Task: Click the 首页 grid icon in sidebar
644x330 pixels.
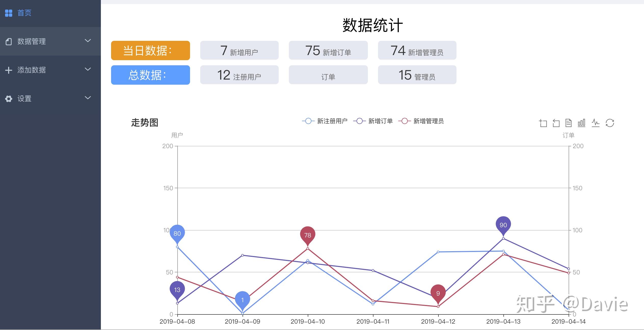Action: [x=9, y=13]
